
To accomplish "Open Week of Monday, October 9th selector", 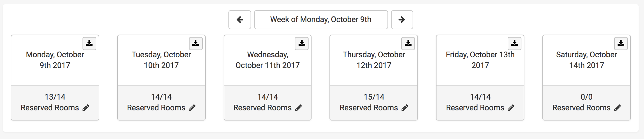I will (321, 20).
